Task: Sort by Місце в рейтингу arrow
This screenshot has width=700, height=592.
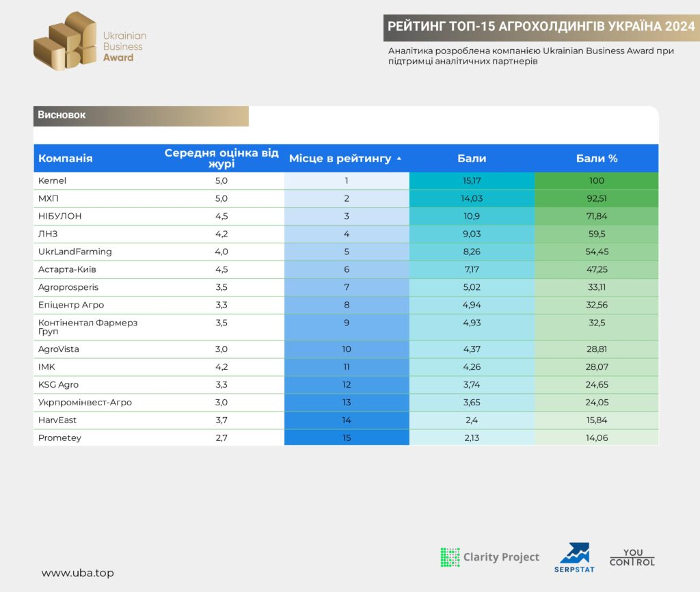Action: [x=399, y=159]
